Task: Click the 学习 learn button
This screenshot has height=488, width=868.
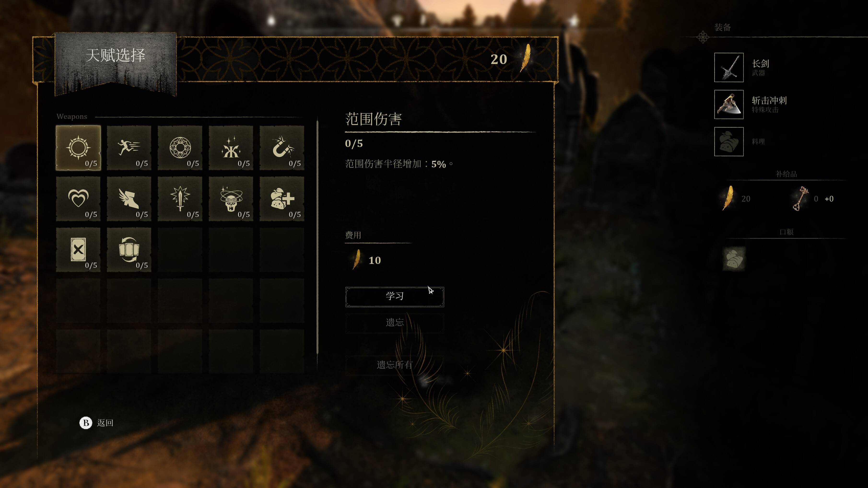Action: coord(395,297)
